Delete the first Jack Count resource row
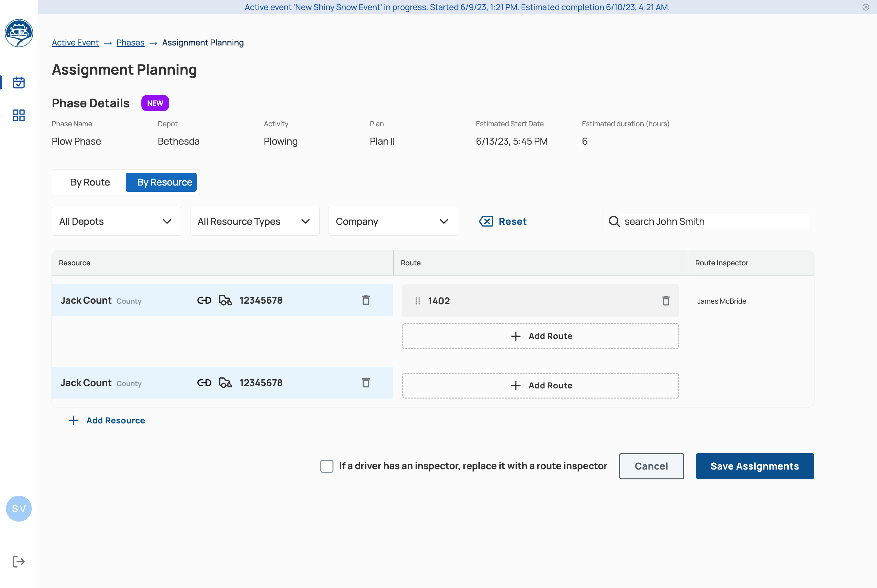877x588 pixels. coord(366,300)
